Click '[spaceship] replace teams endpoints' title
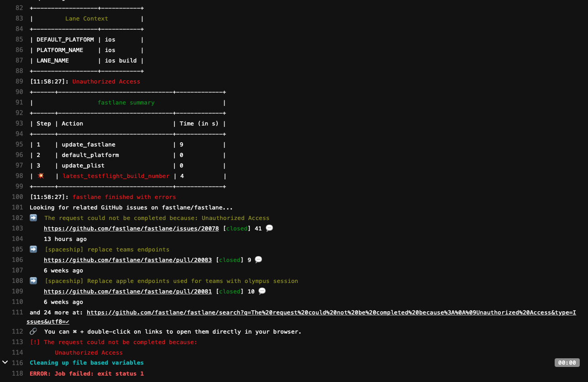 [107, 250]
